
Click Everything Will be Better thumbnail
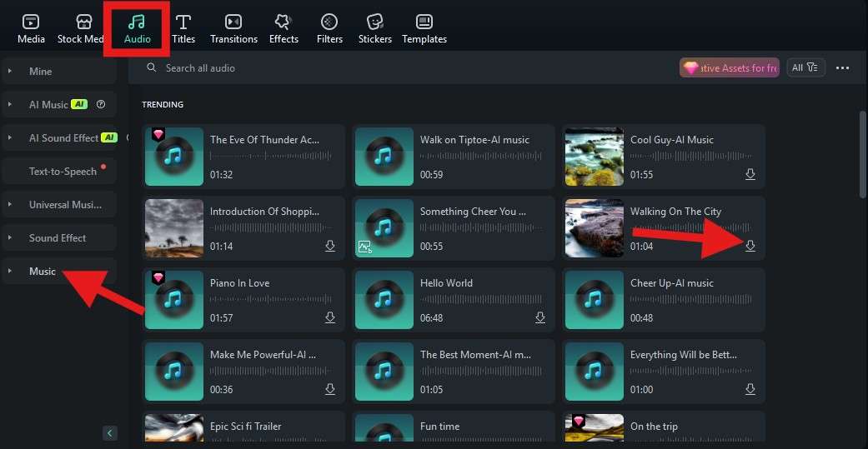[x=595, y=372]
